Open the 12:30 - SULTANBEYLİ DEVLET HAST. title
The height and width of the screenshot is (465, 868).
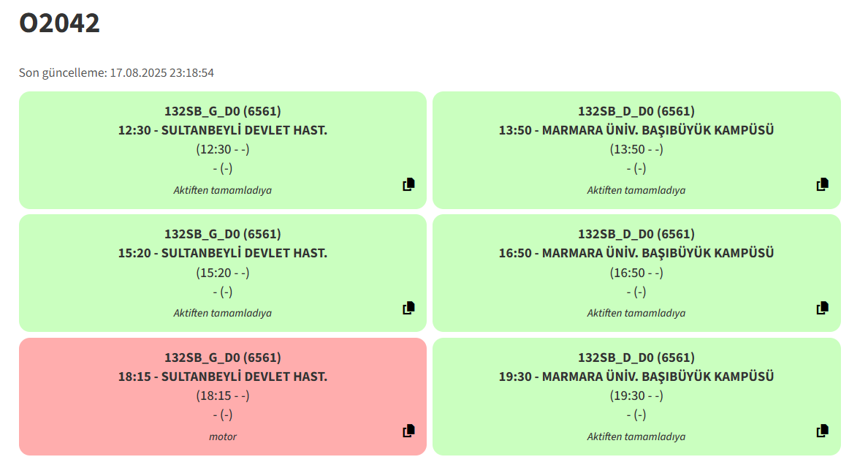223,130
